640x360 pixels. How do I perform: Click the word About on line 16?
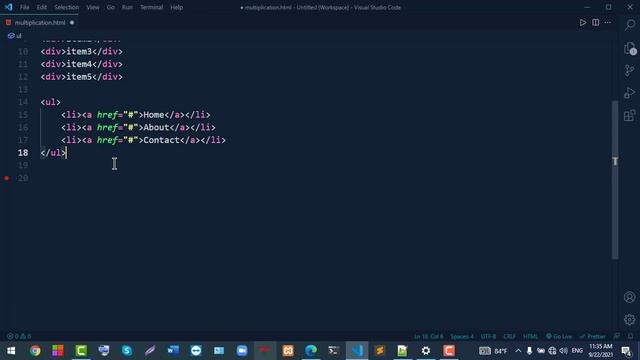156,127
